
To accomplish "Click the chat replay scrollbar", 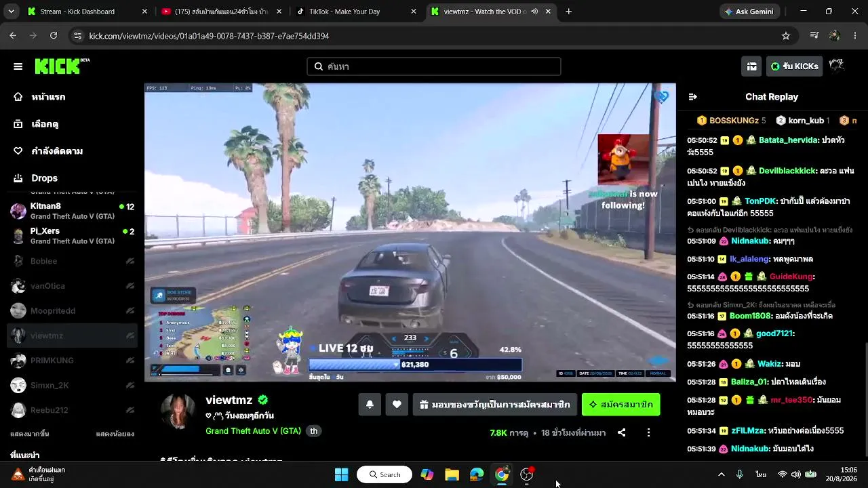I will [865, 400].
